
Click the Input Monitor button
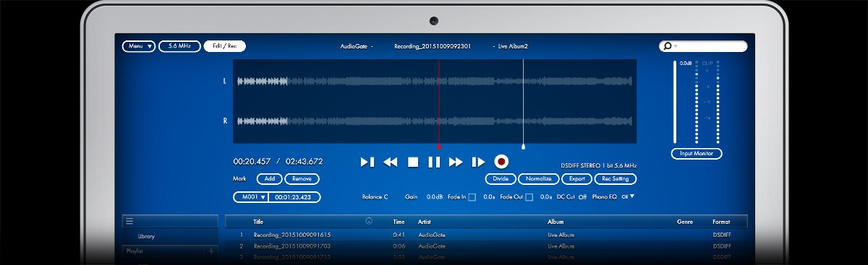click(x=697, y=154)
